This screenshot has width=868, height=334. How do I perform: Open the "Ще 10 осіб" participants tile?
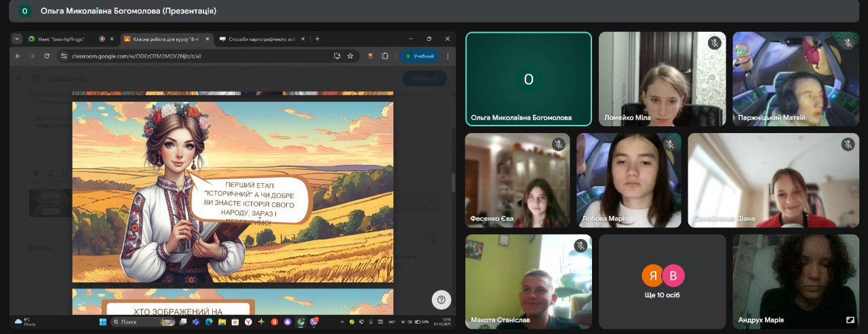click(663, 282)
